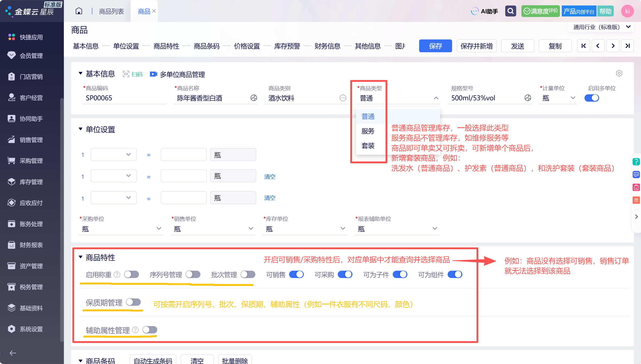
Task: Enable 辅助属性管理 switch
Action: coord(150,330)
